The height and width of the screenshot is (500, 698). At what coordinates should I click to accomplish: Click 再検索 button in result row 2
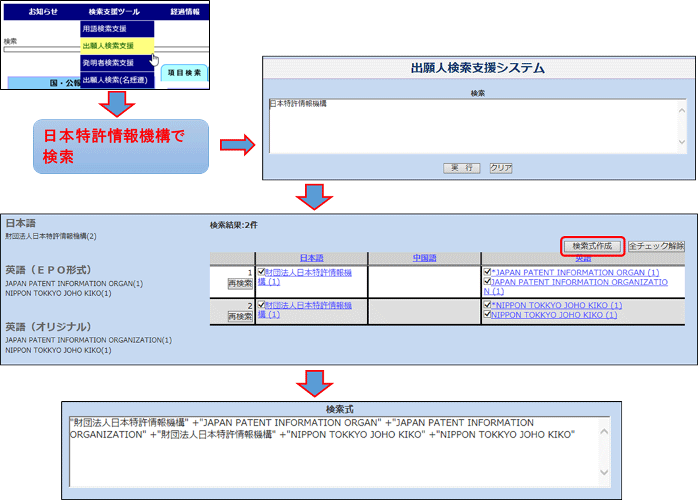point(240,317)
